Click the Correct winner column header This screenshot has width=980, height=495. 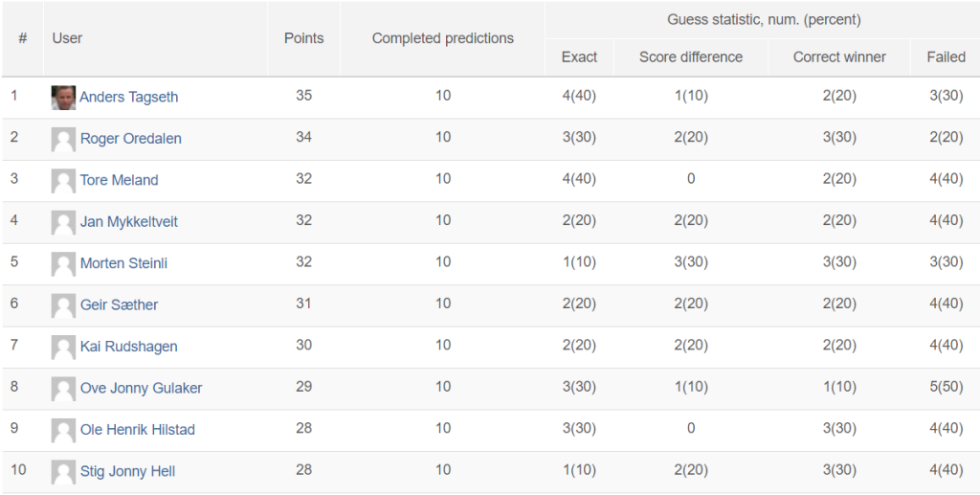point(839,57)
